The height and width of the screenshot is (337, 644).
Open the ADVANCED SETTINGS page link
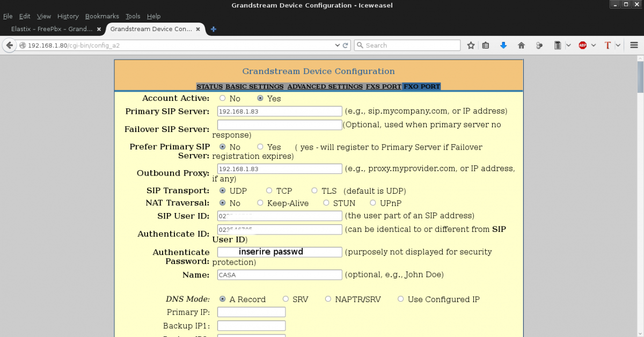point(325,86)
